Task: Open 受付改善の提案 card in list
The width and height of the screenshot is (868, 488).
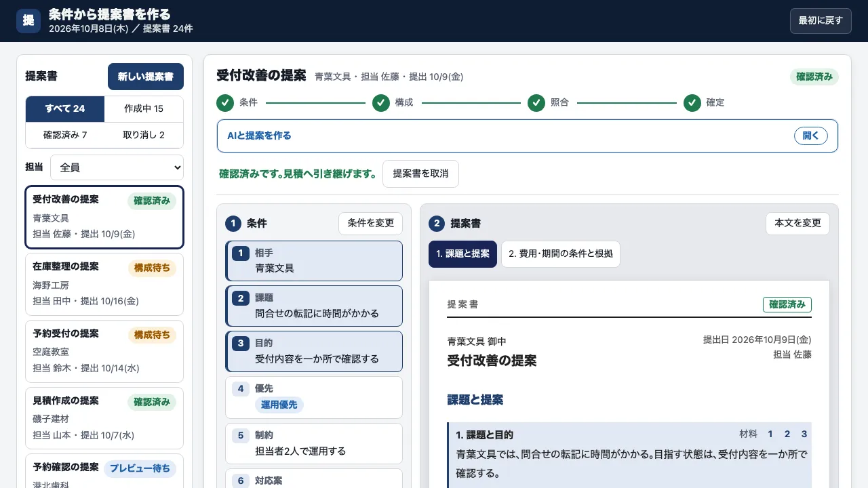Action: coord(104,218)
